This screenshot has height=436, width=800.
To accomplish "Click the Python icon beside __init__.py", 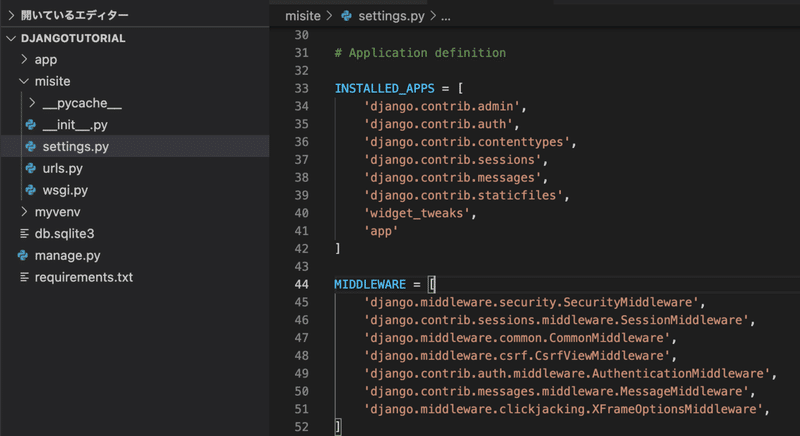I will [31, 125].
